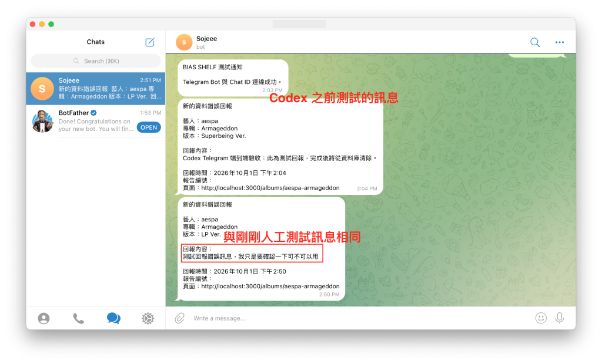Open the localhost link in the 2:04 PM message
Image resolution: width=602 pixels, height=364 pixels.
point(270,188)
